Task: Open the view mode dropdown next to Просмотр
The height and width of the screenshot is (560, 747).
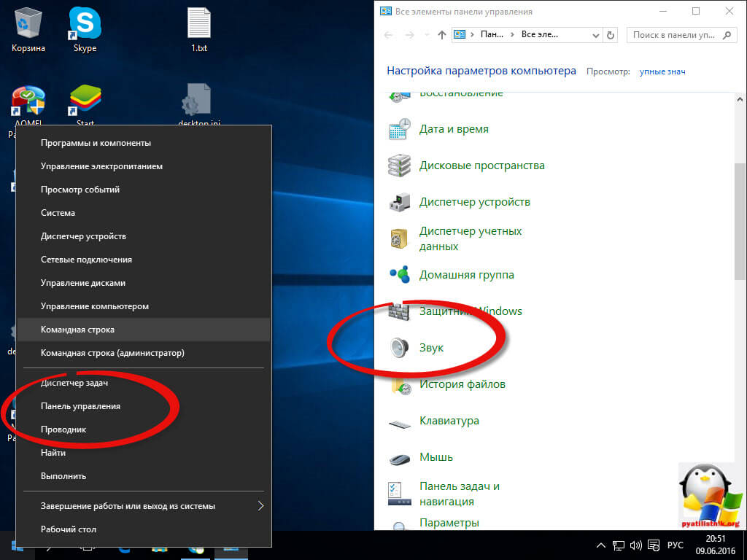Action: (662, 71)
